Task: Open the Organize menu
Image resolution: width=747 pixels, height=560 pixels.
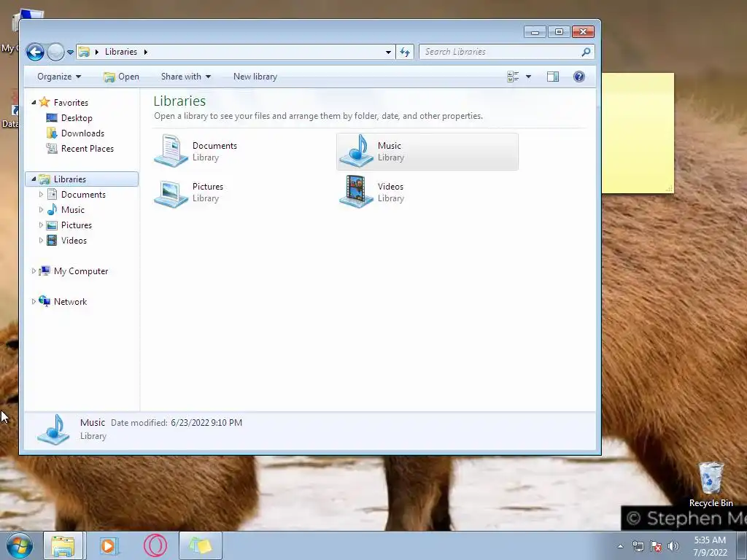Action: point(59,77)
